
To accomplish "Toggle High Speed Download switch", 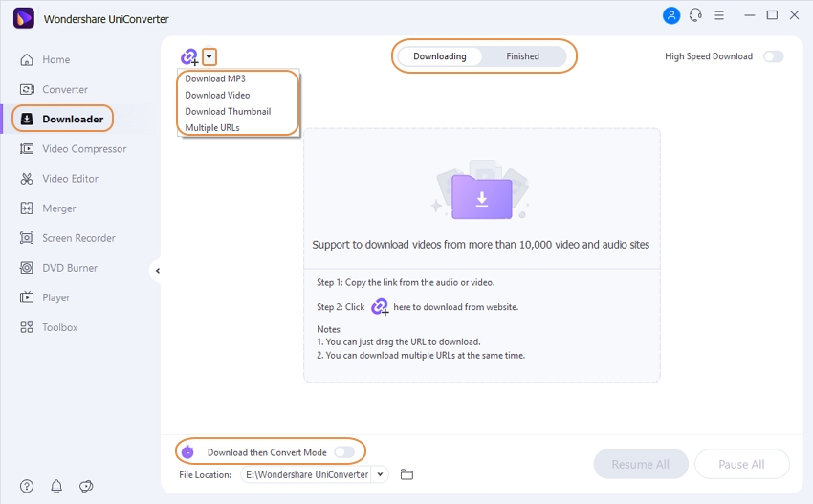I will pyautogui.click(x=773, y=56).
